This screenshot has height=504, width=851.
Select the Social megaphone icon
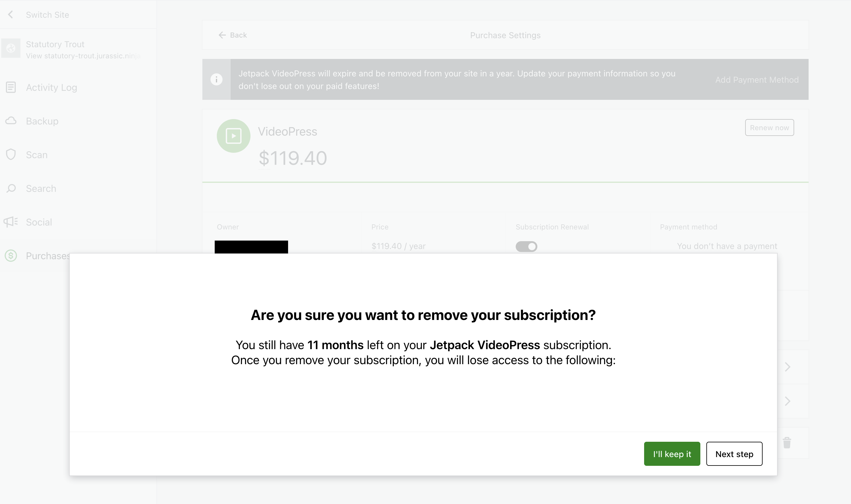click(x=11, y=222)
